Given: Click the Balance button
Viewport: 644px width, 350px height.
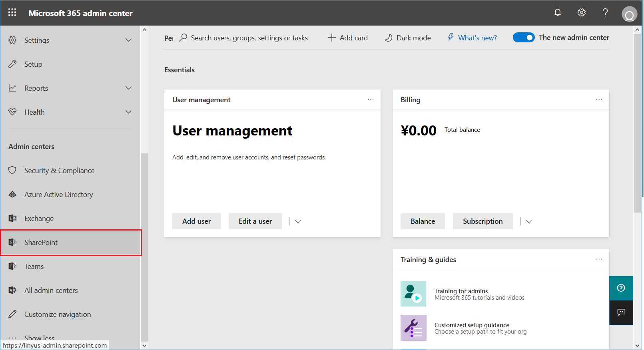Looking at the screenshot, I should 423,221.
